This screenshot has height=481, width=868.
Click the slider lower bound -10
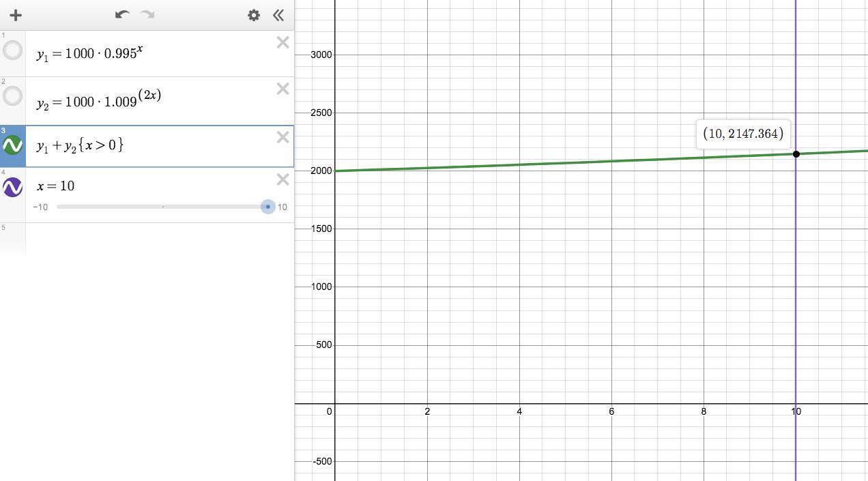tap(40, 207)
